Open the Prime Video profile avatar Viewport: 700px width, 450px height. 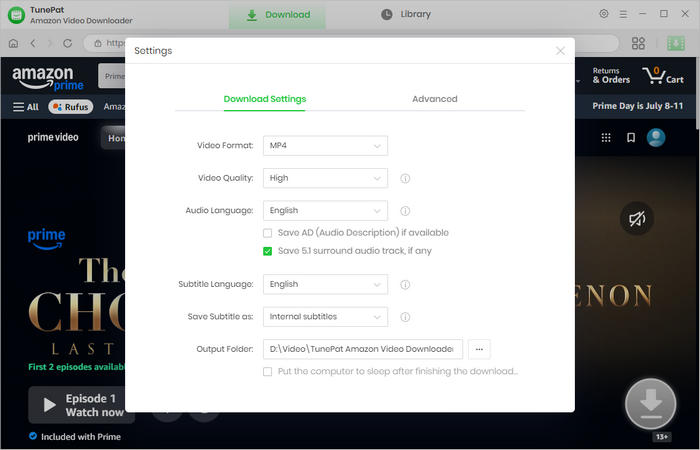click(656, 138)
